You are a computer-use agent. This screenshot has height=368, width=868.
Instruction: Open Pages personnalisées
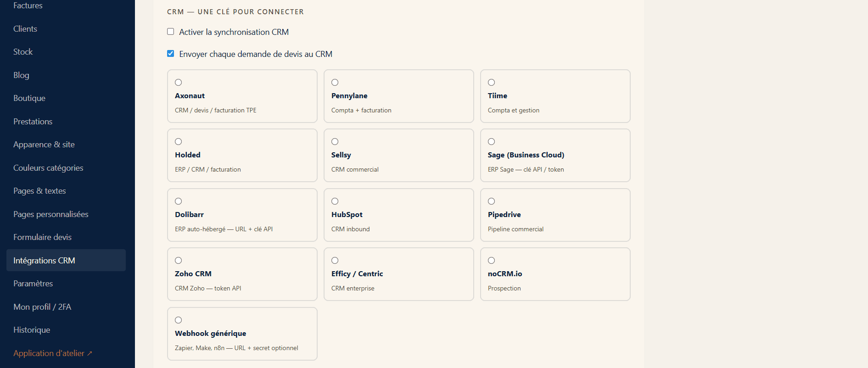click(66, 214)
